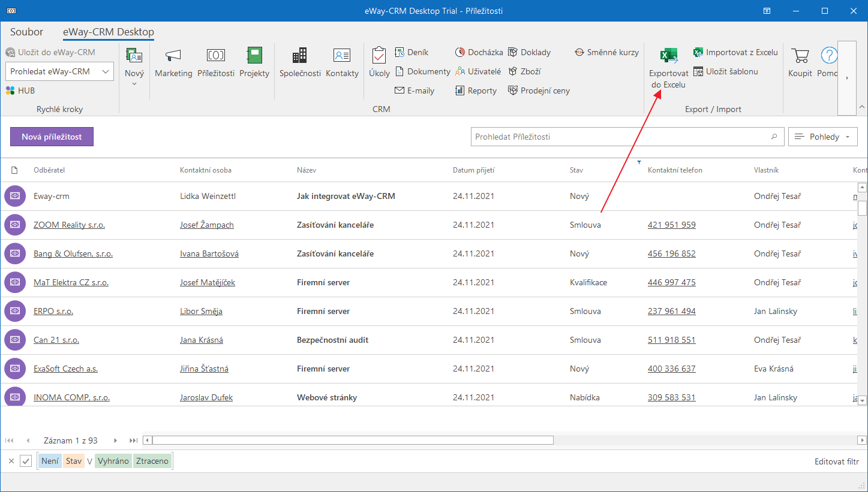Click the horizontal scrollbar thumb
Image resolution: width=868 pixels, height=492 pixels.
(x=353, y=440)
